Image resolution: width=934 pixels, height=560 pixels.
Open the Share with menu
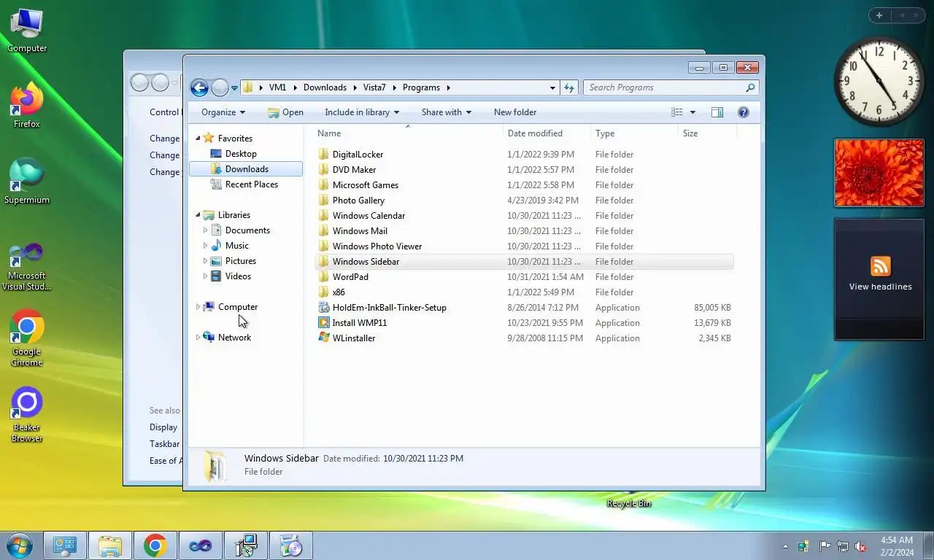click(x=447, y=112)
